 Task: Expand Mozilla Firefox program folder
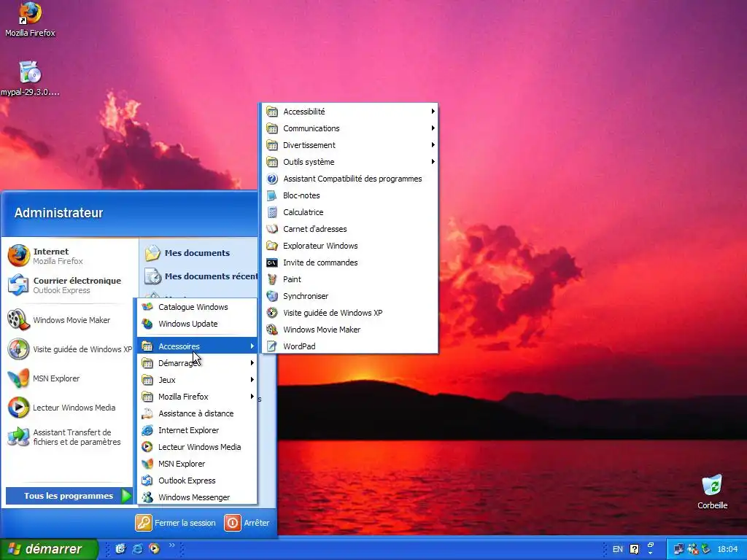point(197,397)
